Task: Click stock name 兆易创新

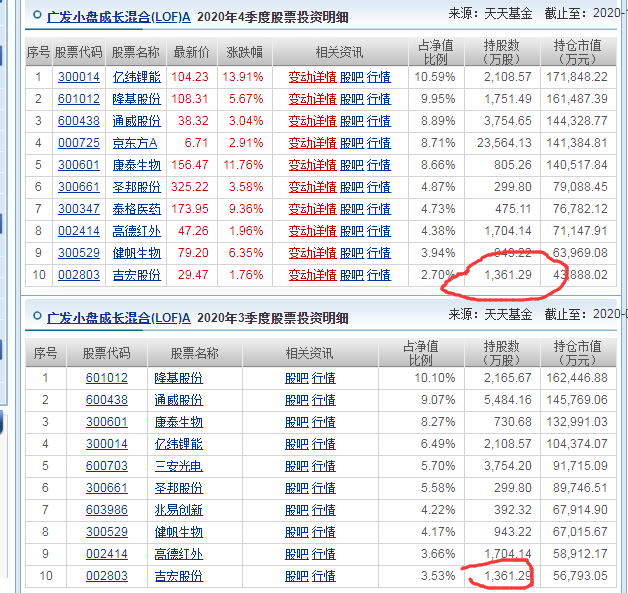Action: (x=179, y=510)
